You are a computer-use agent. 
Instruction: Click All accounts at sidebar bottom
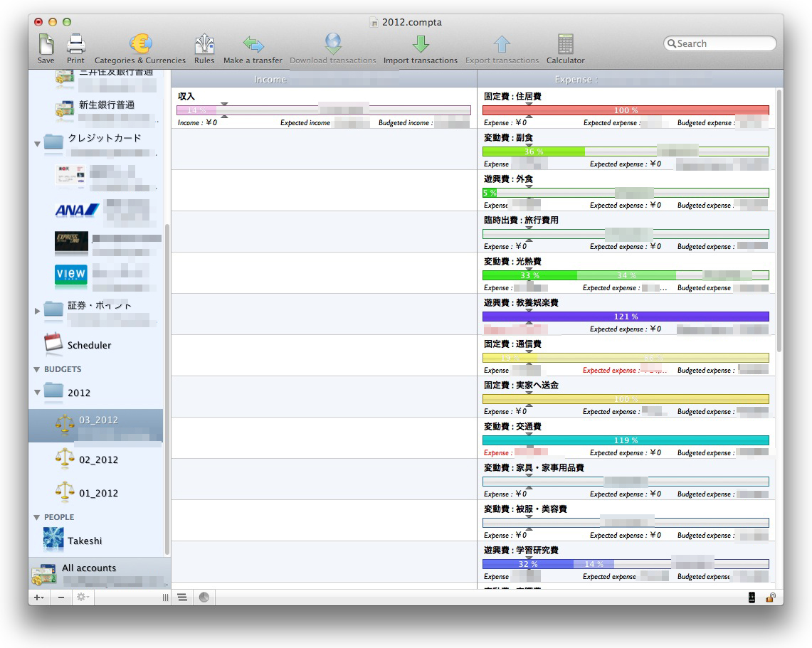tap(89, 568)
